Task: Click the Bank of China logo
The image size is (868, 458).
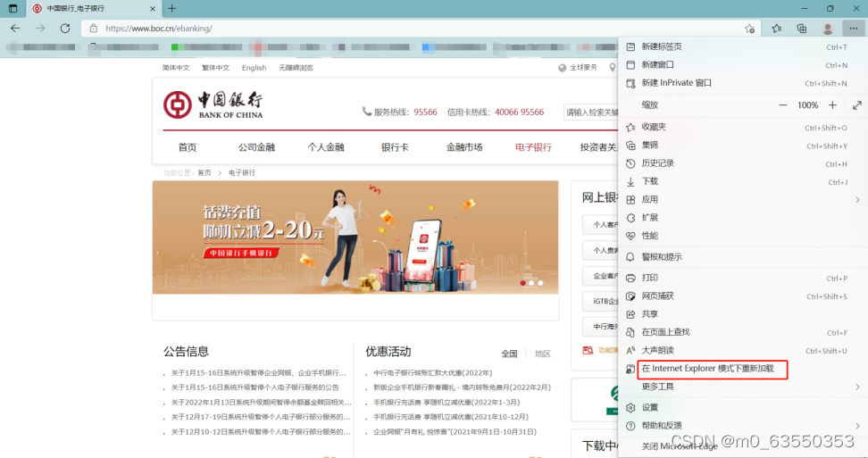Action: click(x=213, y=105)
